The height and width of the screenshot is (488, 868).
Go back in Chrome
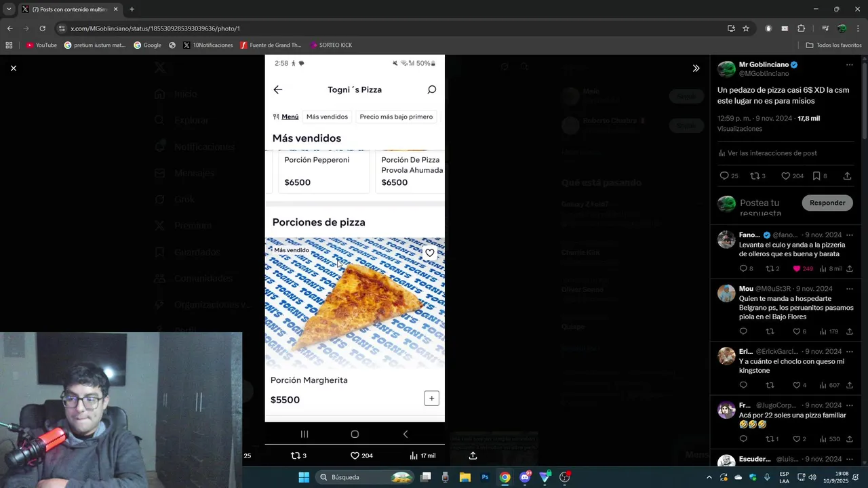click(9, 28)
